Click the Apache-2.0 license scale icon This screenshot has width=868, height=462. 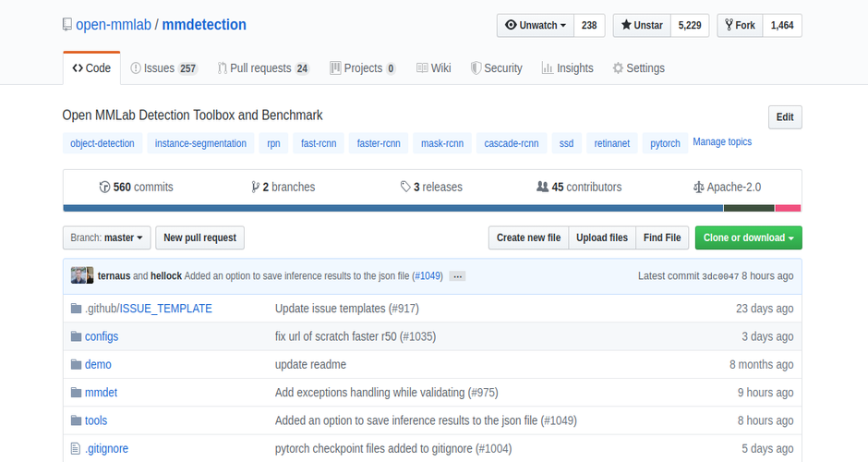pos(699,188)
